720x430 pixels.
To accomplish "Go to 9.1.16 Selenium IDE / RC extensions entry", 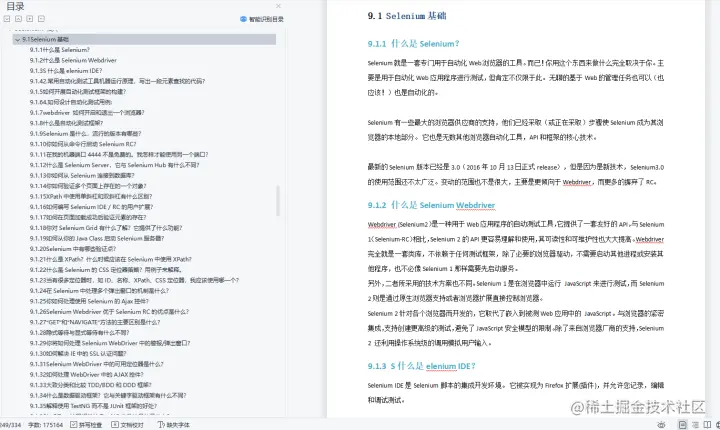I will (91, 207).
